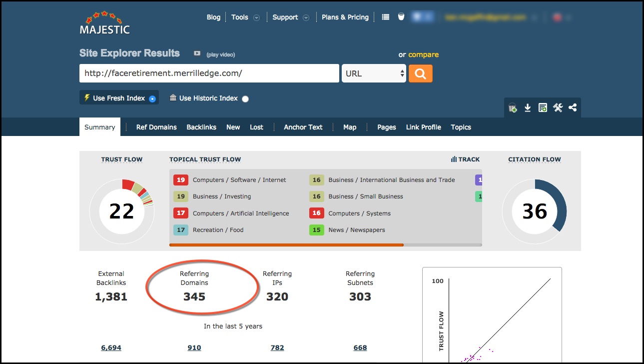
Task: Open the hammer and wrench tools icon
Action: (558, 107)
